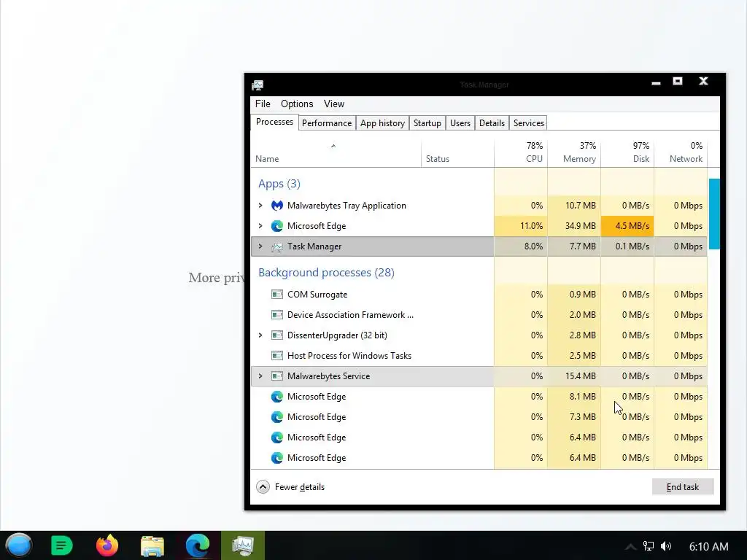This screenshot has height=560, width=747.
Task: Switch to the App history tab
Action: pyautogui.click(x=382, y=123)
